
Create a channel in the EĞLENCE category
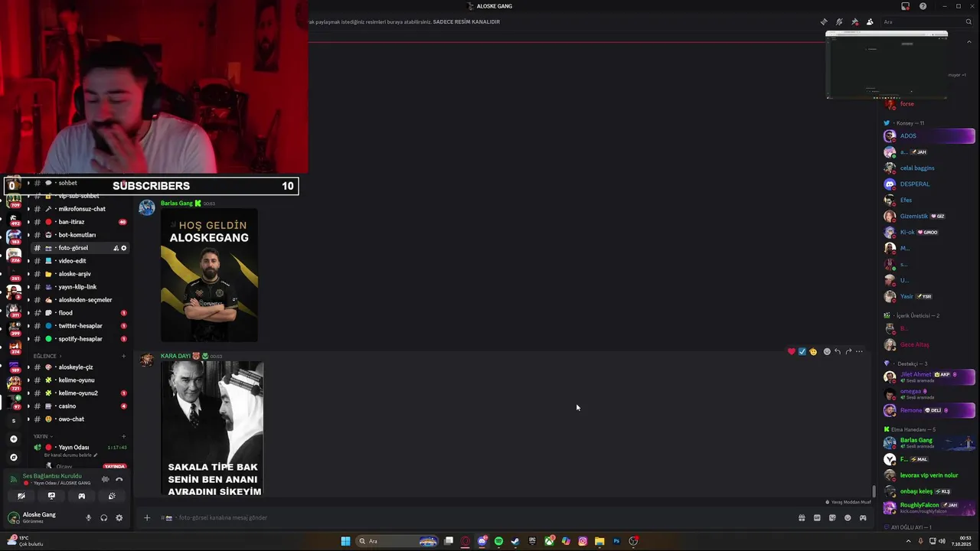click(123, 356)
